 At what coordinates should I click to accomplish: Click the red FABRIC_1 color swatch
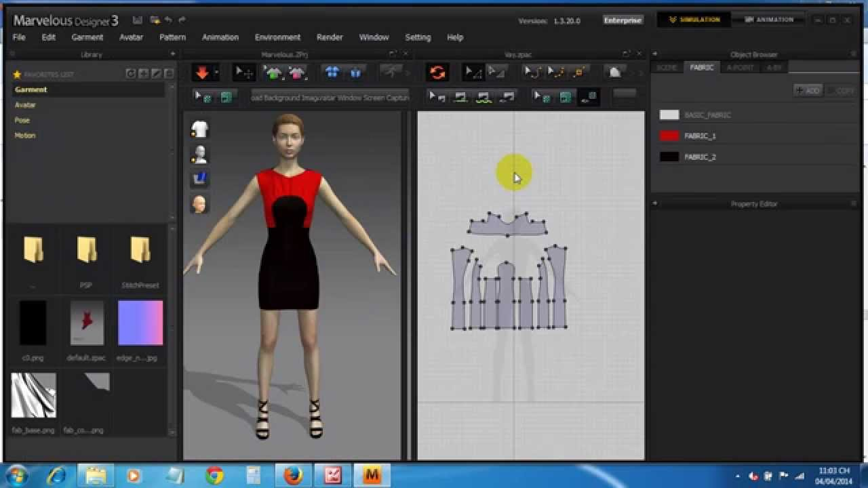(x=669, y=136)
